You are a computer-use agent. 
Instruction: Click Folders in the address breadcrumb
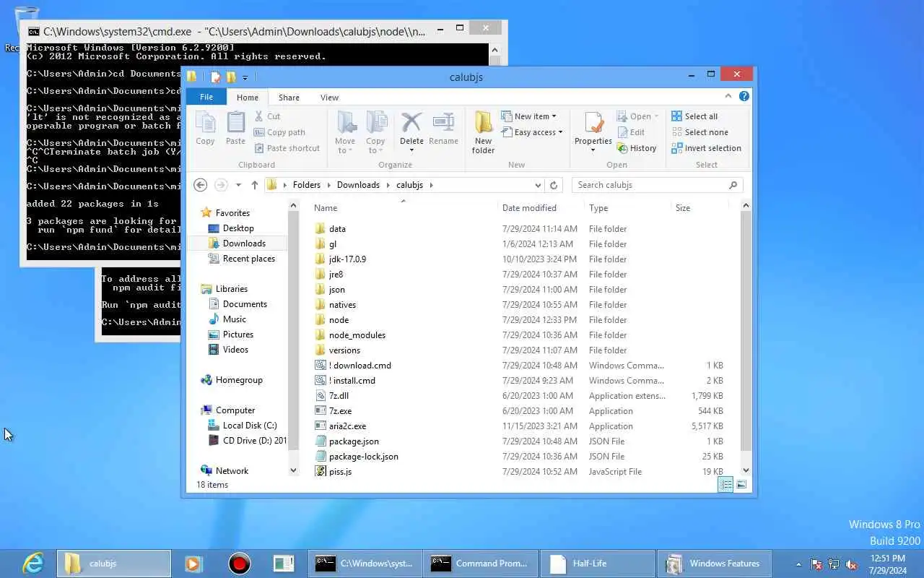point(307,185)
